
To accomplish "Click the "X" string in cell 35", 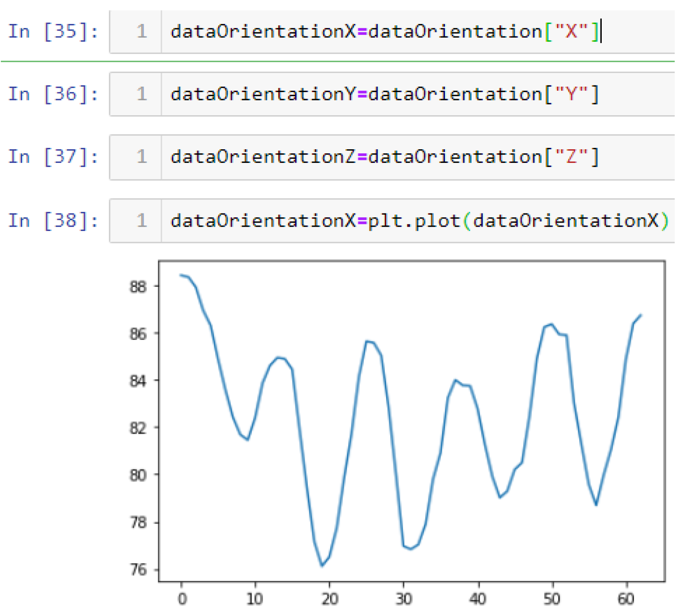I will (571, 32).
